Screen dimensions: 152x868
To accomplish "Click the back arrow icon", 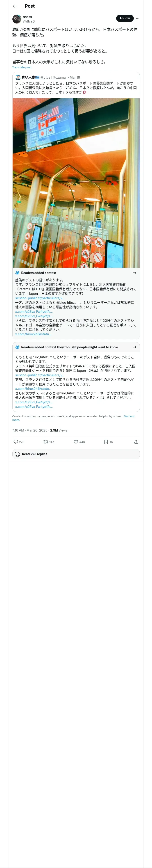I will tap(14, 6).
